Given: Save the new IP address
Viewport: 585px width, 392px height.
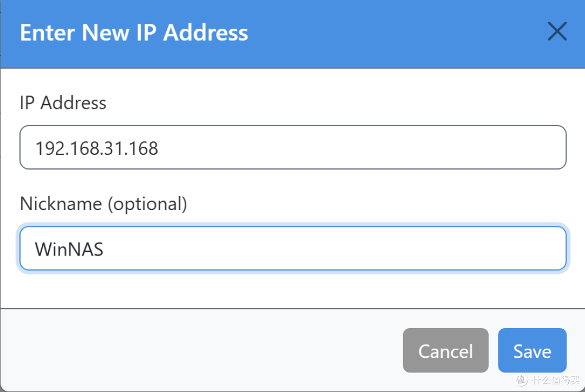Looking at the screenshot, I should tap(532, 351).
